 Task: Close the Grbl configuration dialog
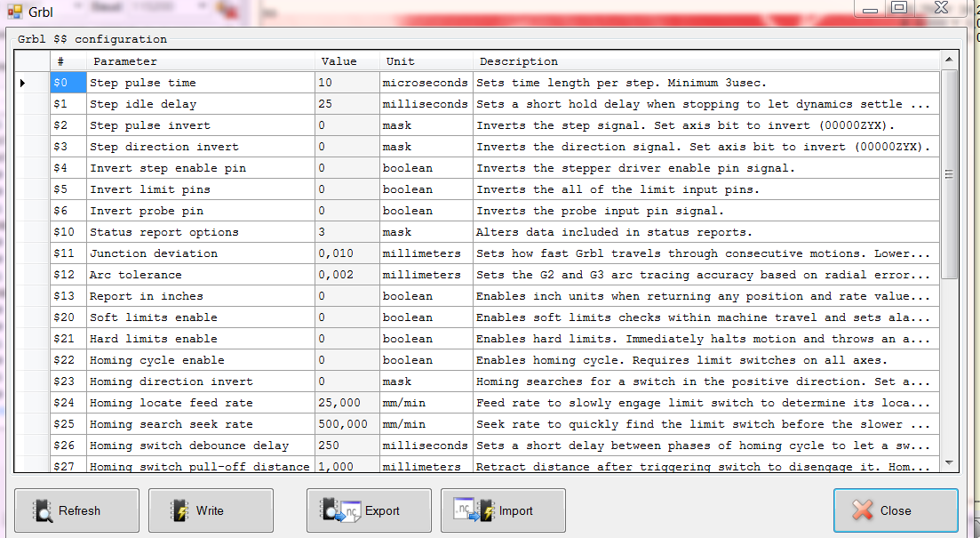coord(896,510)
